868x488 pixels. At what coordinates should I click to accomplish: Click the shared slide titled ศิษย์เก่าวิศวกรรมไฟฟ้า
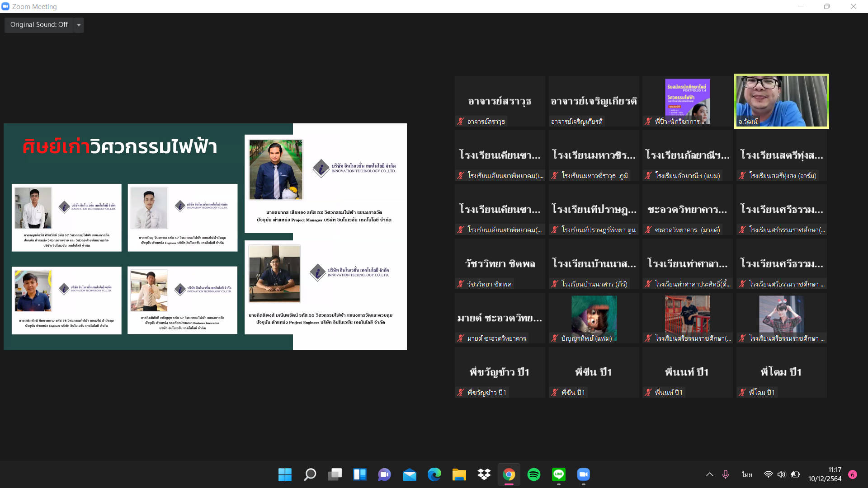point(205,236)
